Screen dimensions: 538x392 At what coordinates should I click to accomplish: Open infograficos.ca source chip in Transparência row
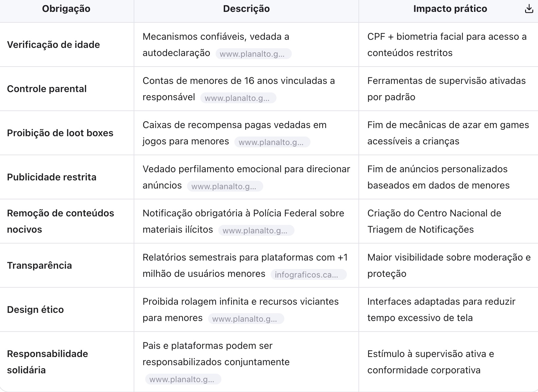click(308, 275)
